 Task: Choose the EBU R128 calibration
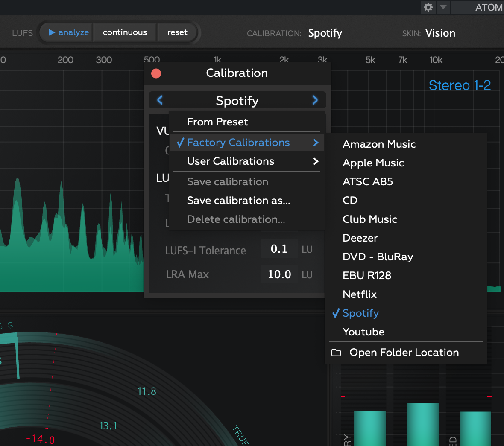366,276
